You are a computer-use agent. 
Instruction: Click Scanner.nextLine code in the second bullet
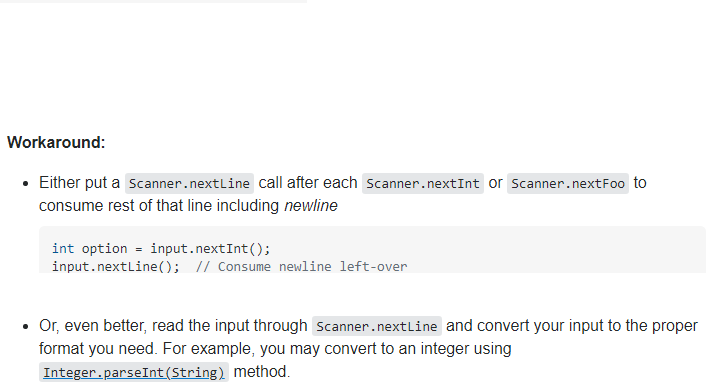(377, 326)
